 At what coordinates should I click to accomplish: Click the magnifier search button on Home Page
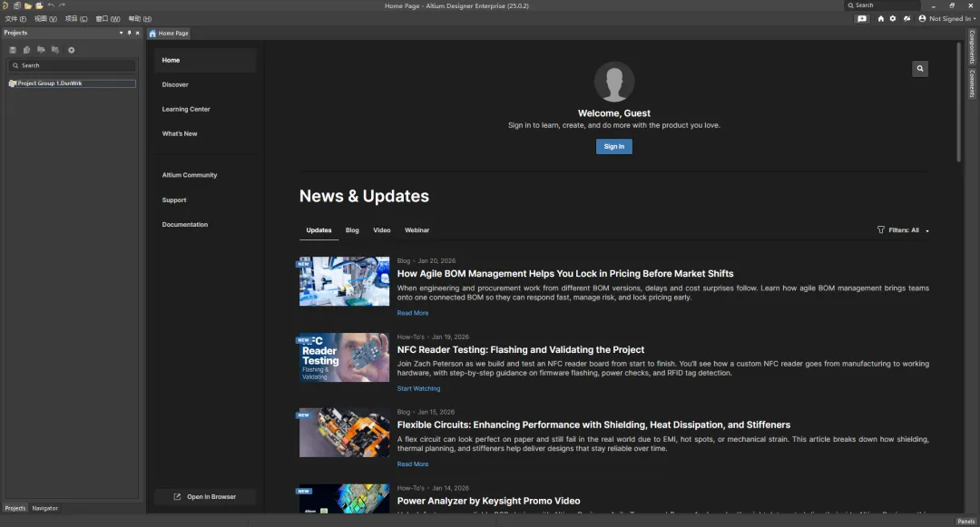pos(920,69)
